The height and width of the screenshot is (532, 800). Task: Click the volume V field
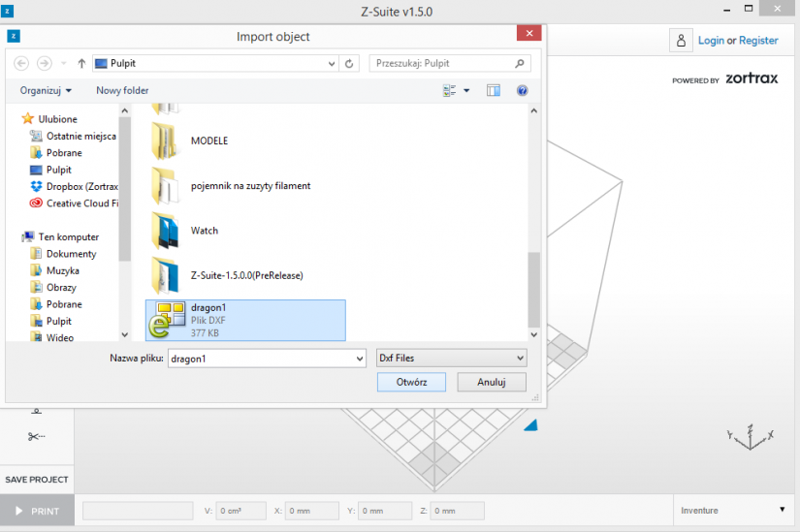240,511
